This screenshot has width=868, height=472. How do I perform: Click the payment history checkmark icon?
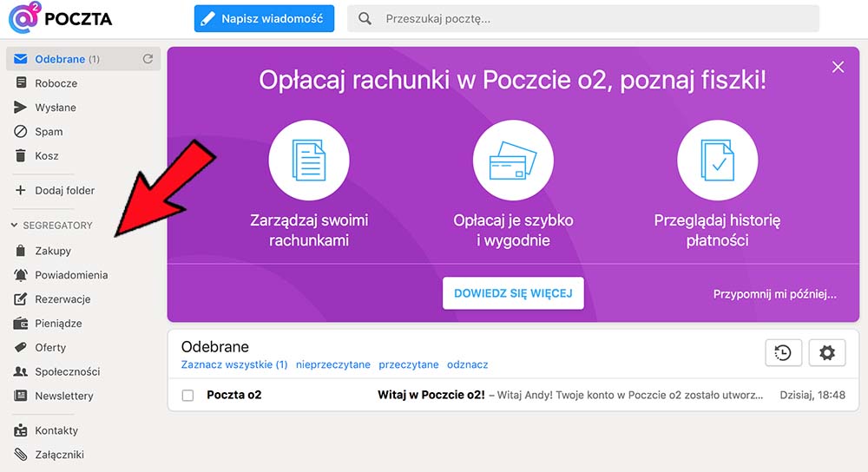pyautogui.click(x=718, y=161)
